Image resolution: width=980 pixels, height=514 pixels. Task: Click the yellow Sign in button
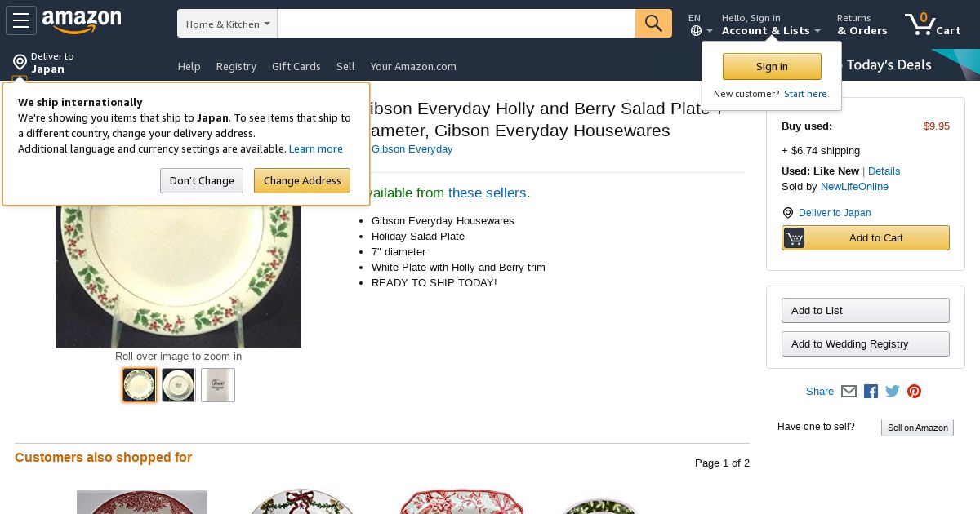click(772, 67)
